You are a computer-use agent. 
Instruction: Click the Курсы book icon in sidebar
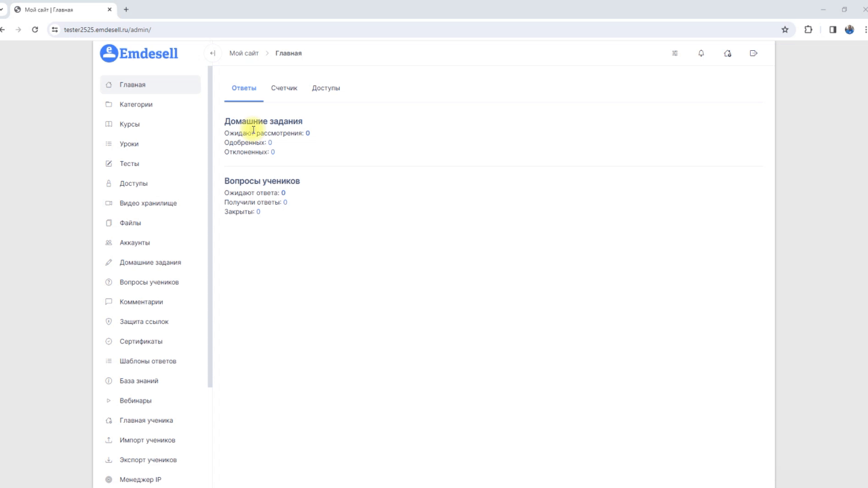[108, 124]
